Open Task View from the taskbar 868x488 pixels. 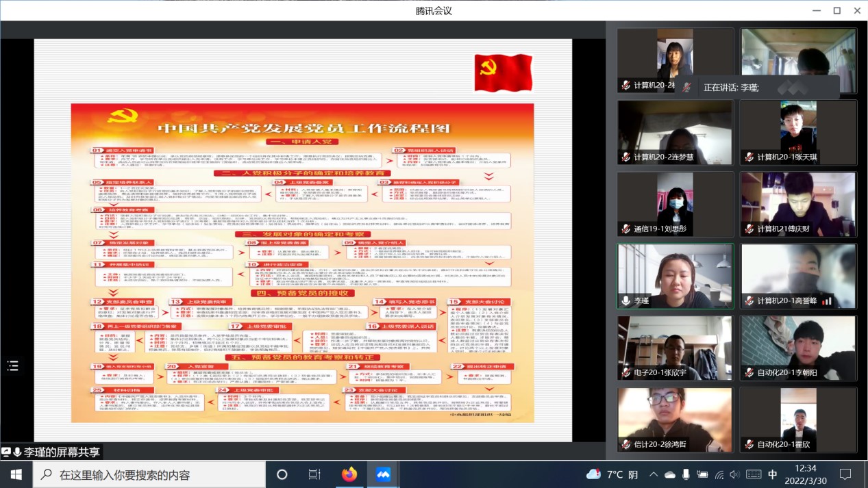point(314,474)
